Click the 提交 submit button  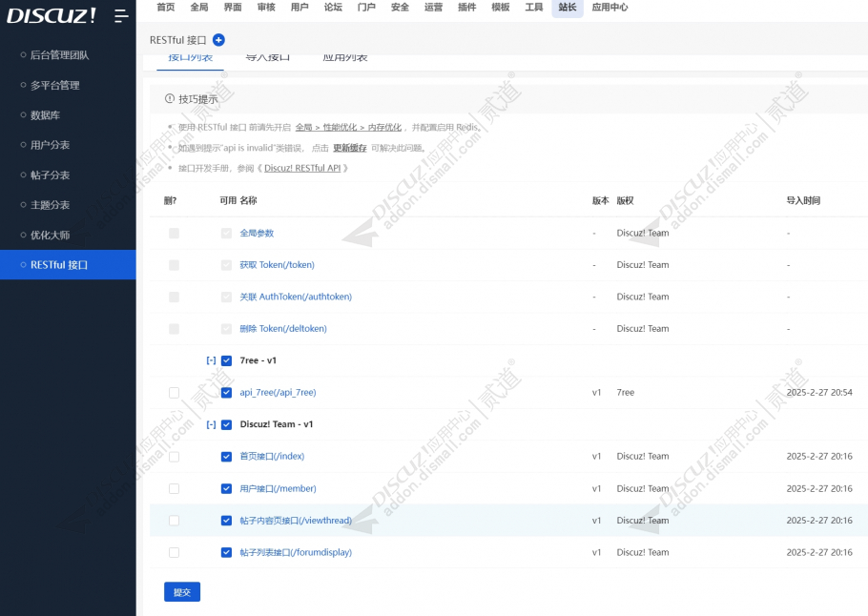click(182, 592)
